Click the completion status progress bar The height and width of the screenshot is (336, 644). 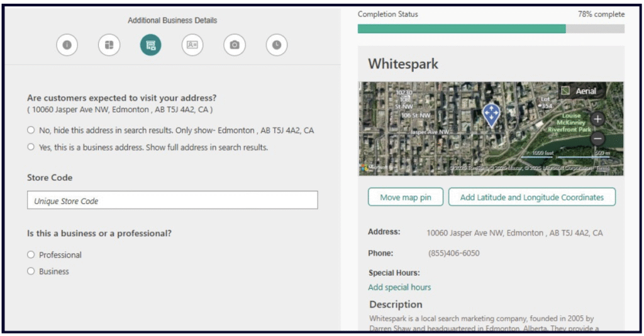(491, 29)
